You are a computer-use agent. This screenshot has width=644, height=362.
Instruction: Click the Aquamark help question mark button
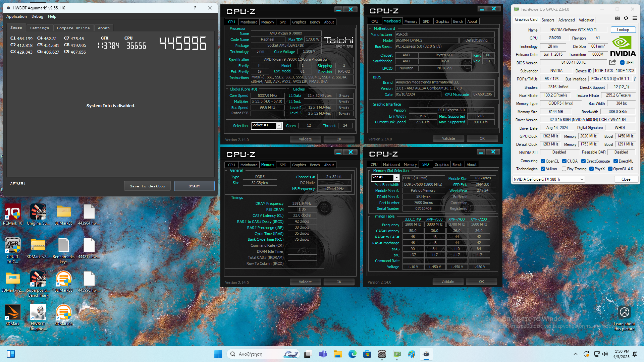point(195,8)
